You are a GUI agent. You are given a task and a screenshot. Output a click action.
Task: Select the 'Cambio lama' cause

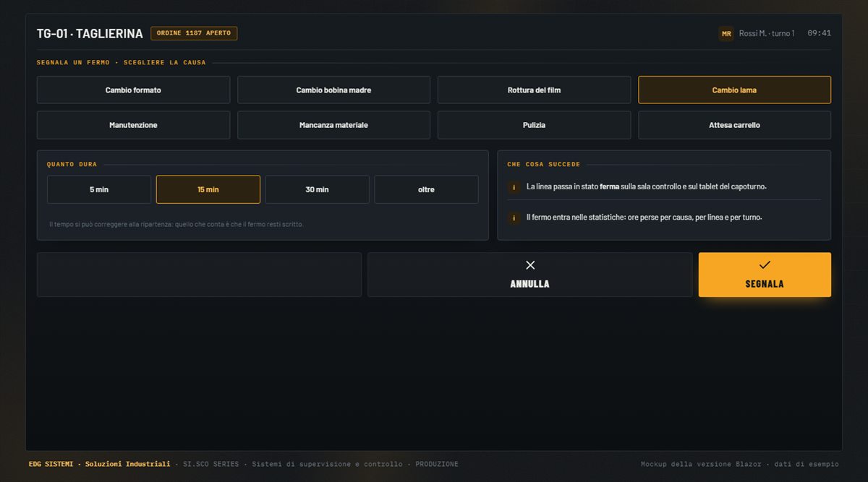click(734, 90)
